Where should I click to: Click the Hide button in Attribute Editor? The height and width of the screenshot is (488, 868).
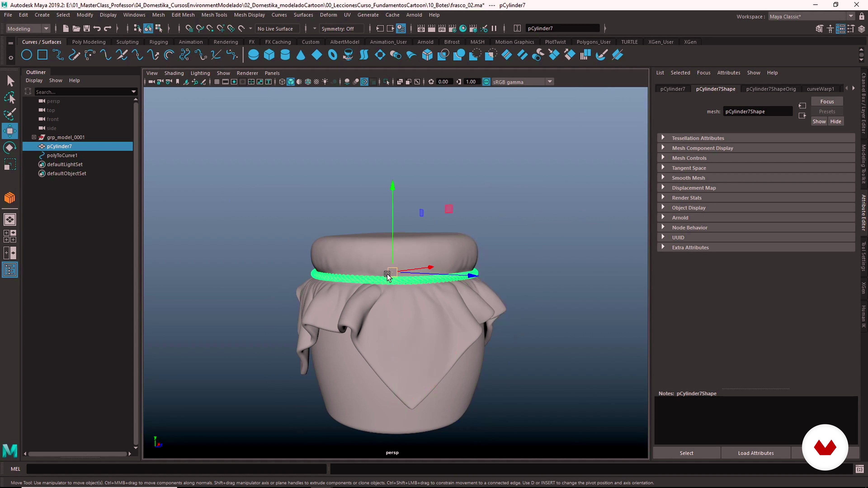836,122
